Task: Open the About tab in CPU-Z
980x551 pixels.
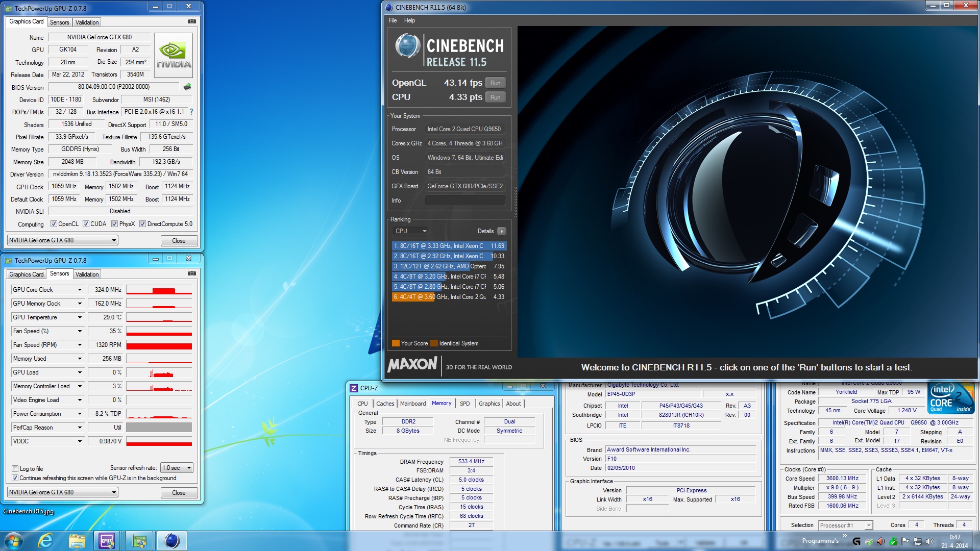Action: click(x=513, y=404)
